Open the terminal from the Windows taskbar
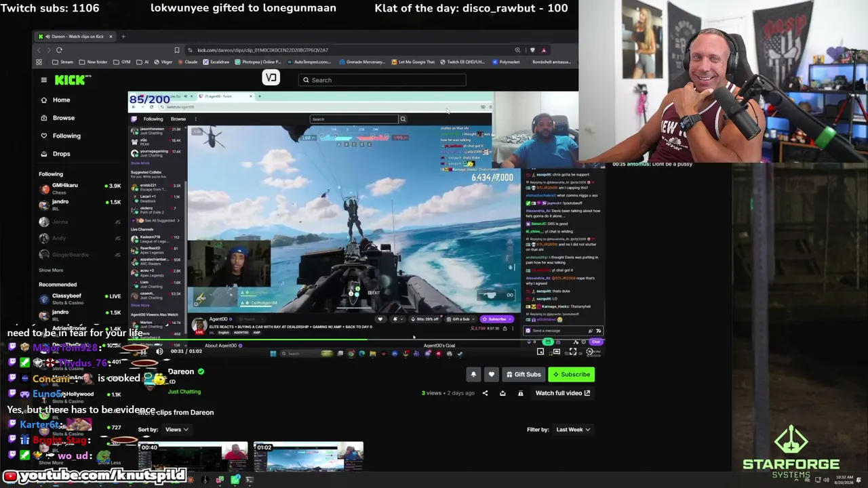Image resolution: width=868 pixels, height=488 pixels. coord(250,480)
